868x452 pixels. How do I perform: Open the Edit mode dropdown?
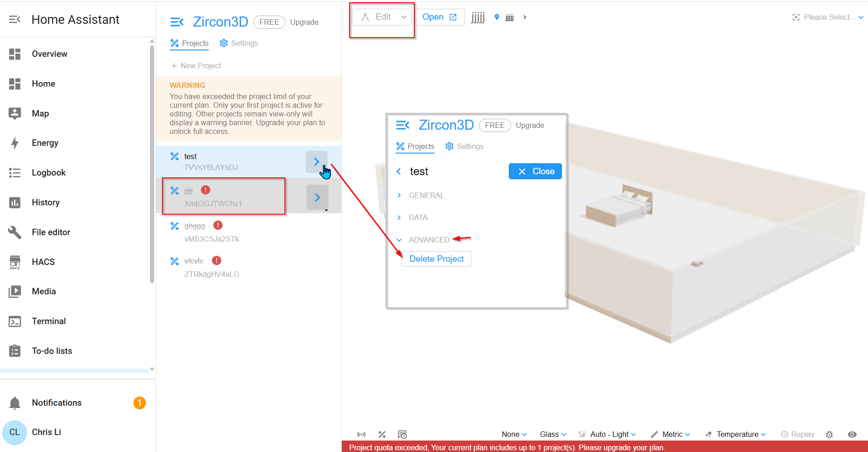(382, 17)
